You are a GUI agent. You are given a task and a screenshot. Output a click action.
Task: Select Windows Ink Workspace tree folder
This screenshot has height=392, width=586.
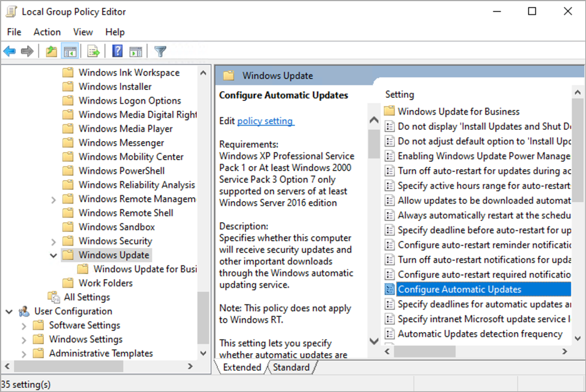129,72
